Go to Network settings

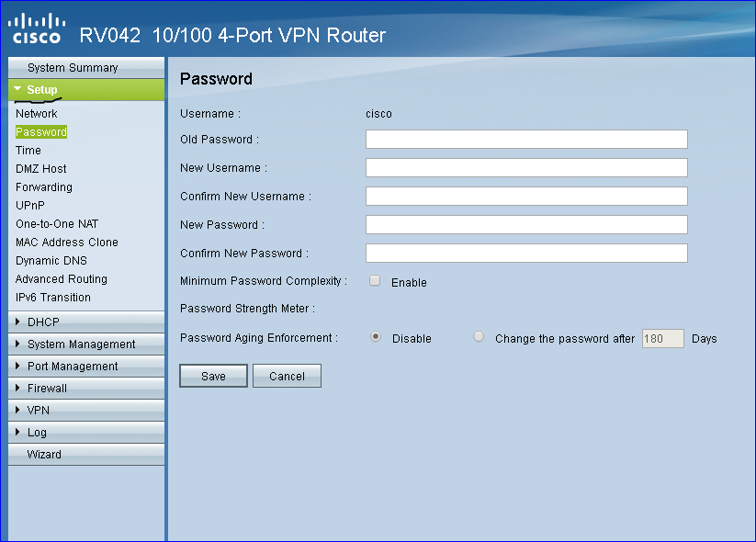pos(36,114)
